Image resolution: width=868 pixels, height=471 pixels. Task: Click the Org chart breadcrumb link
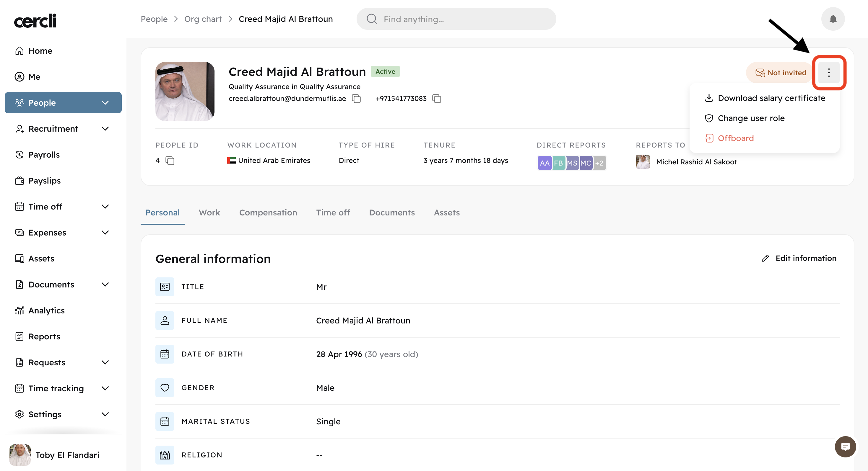203,19
